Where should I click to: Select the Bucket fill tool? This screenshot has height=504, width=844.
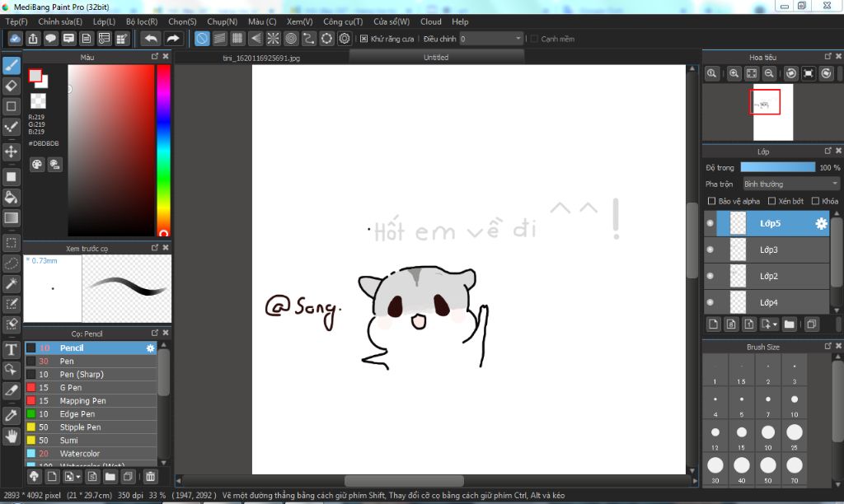click(x=12, y=198)
